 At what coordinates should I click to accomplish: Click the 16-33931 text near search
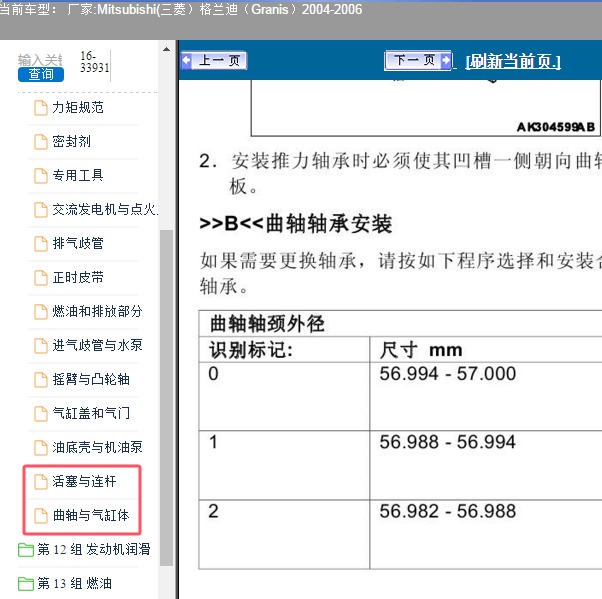[94, 61]
